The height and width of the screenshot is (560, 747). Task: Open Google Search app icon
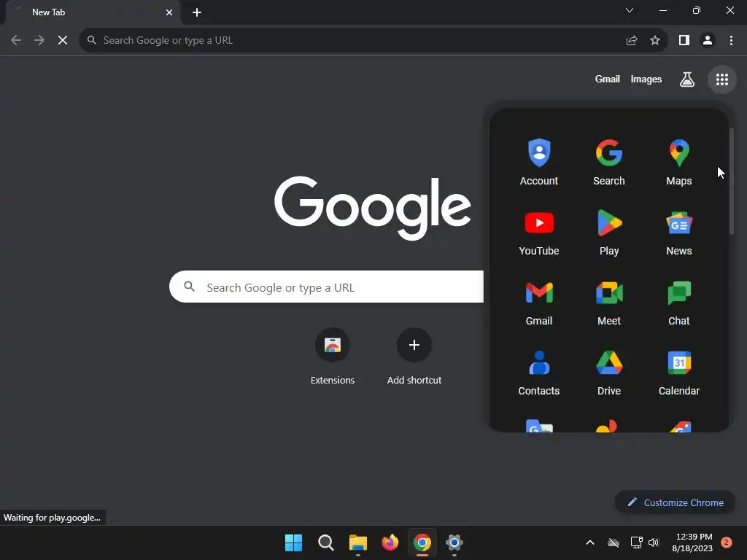[x=609, y=162]
